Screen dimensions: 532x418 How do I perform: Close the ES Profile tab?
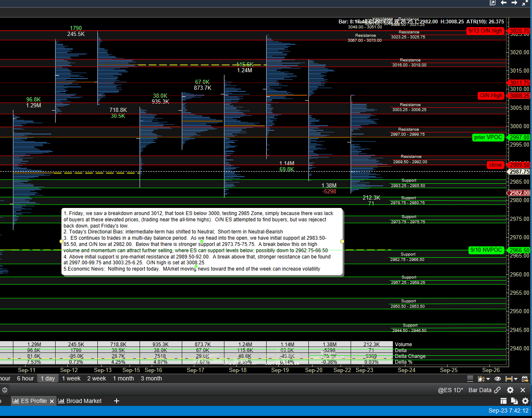pyautogui.click(x=52, y=401)
